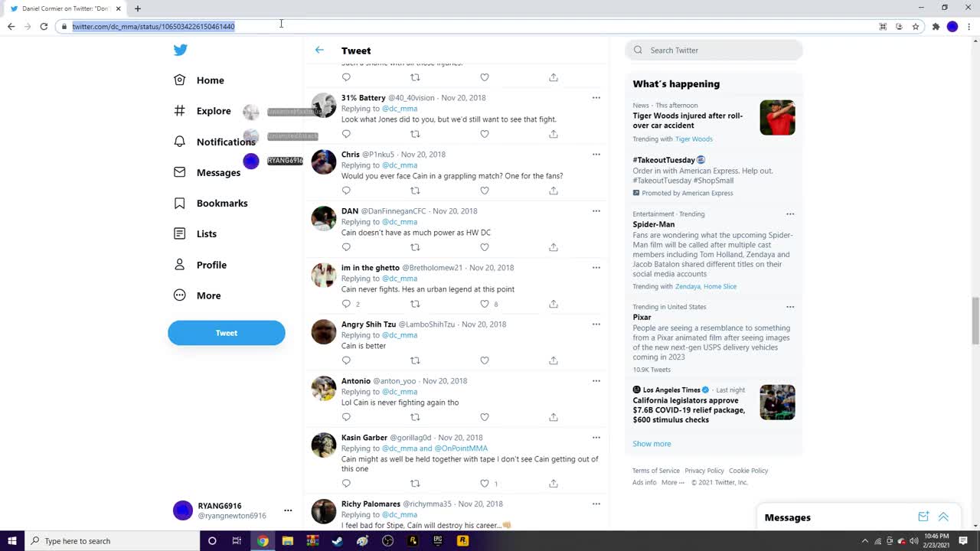The image size is (980, 551).
Task: Reply to Kasin Garber's tweet
Action: tap(346, 484)
